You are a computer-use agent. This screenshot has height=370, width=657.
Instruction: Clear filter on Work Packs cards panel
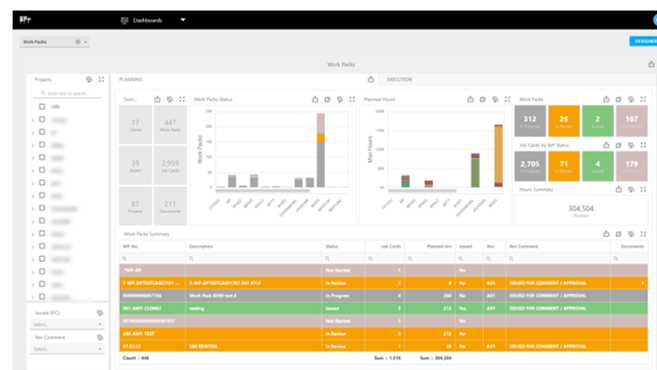pos(631,99)
